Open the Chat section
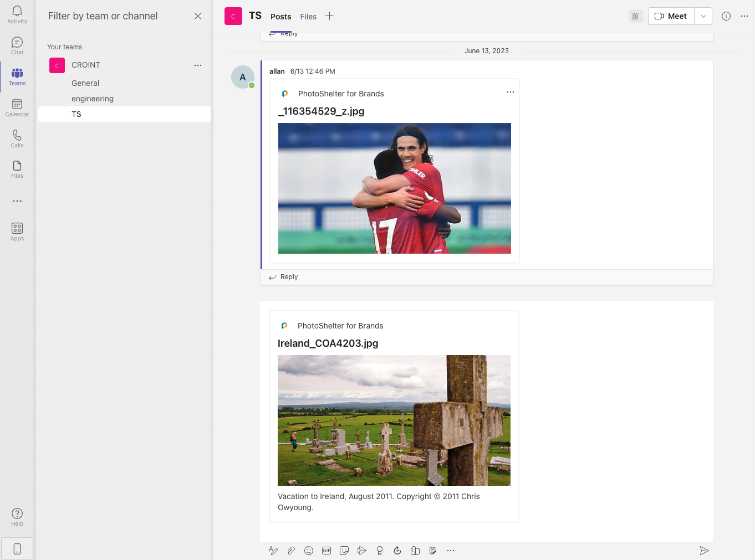This screenshot has width=755, height=560. [x=17, y=46]
